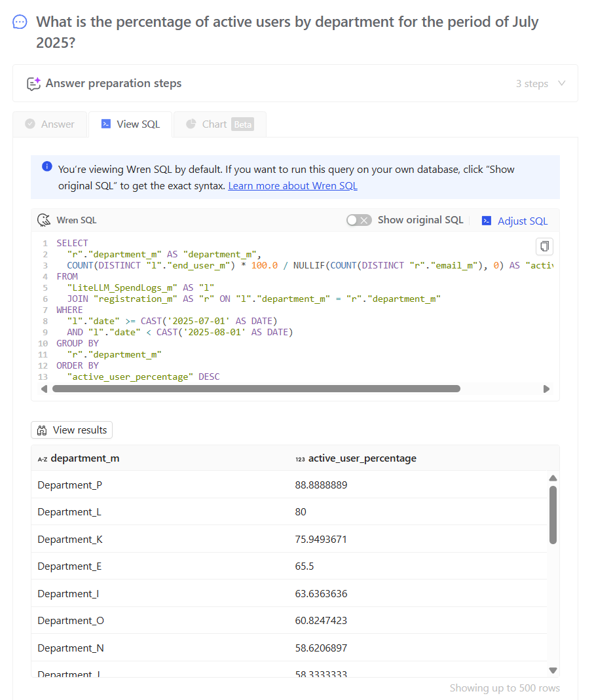594x700 pixels.
Task: Open the Chart Beta tab
Action: coord(220,124)
